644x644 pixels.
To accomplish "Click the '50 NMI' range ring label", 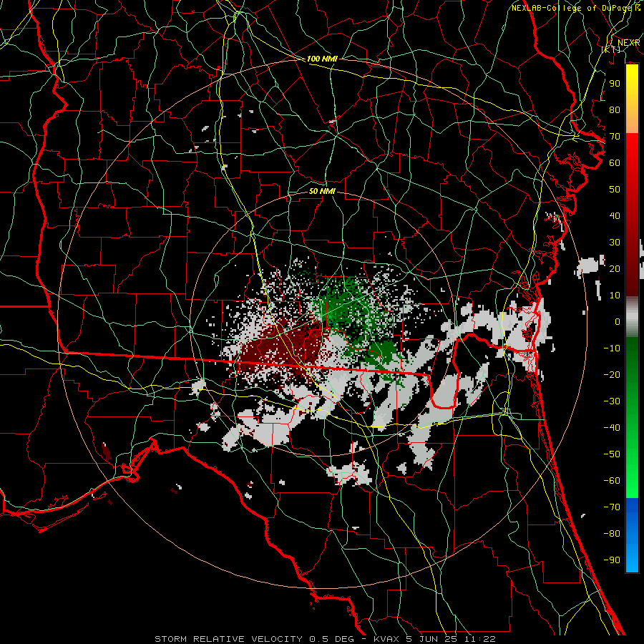I will coord(322,191).
